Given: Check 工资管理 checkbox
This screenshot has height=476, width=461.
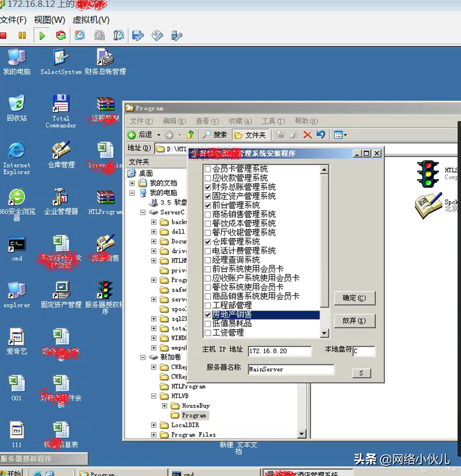Looking at the screenshot, I should click(208, 333).
